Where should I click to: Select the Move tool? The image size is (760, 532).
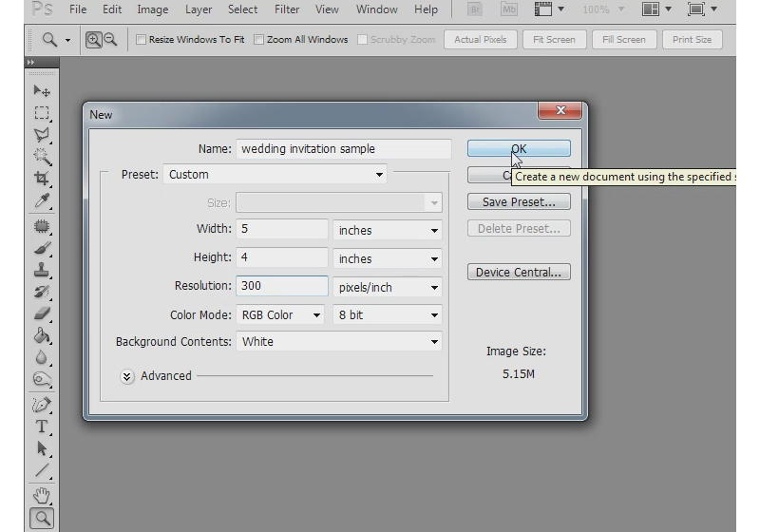pyautogui.click(x=42, y=91)
